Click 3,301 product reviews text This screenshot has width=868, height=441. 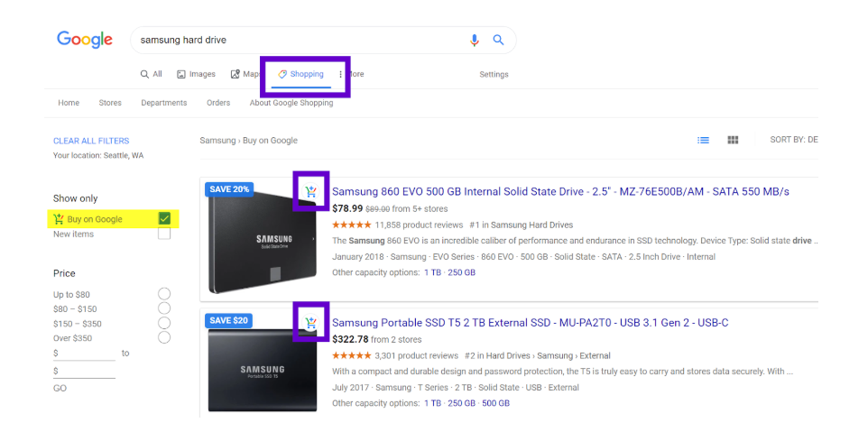pos(416,356)
